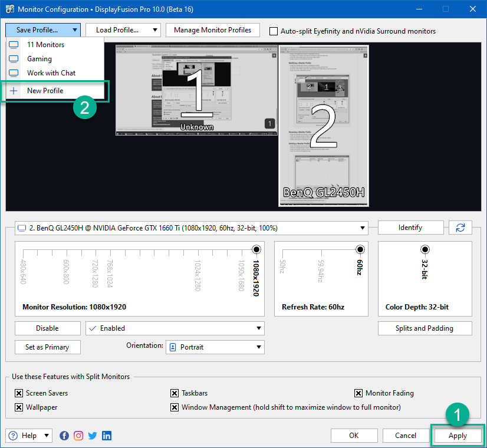
Task: Open the Twitter icon link
Action: (92, 436)
